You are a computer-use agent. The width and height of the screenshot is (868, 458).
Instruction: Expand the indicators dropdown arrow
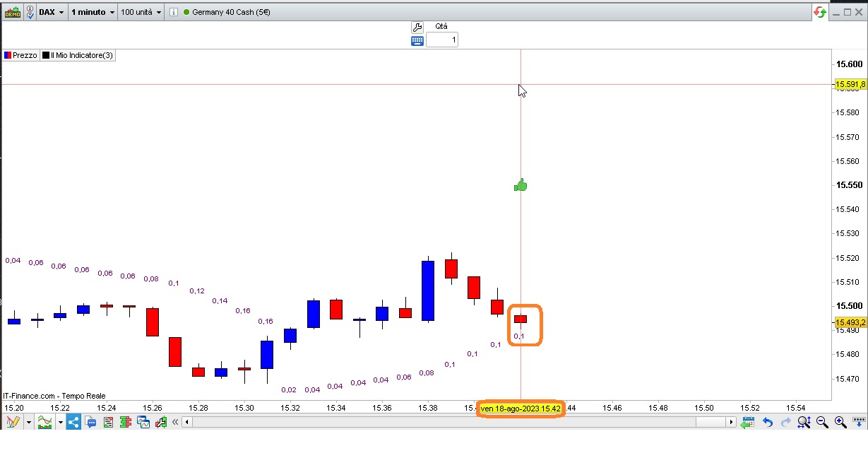click(x=61, y=423)
